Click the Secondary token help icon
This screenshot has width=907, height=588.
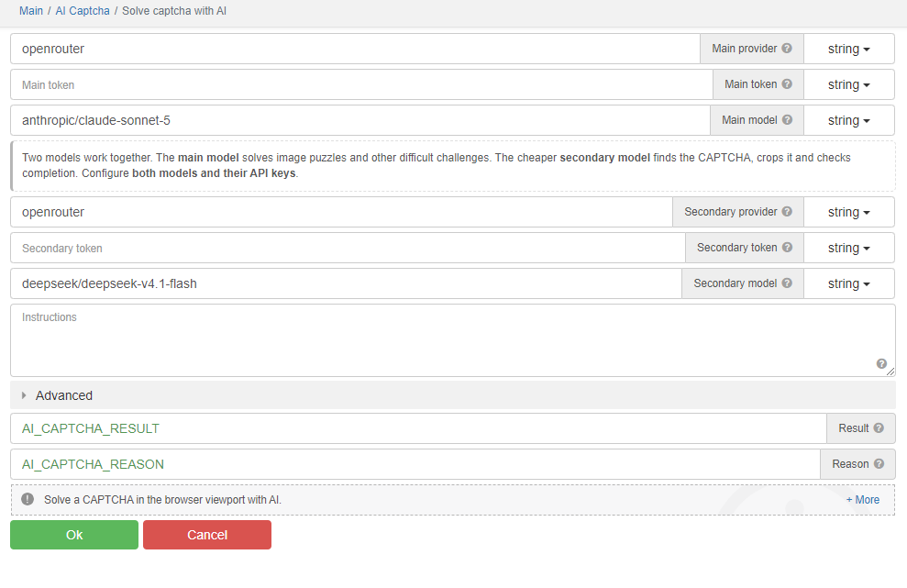[x=787, y=248]
